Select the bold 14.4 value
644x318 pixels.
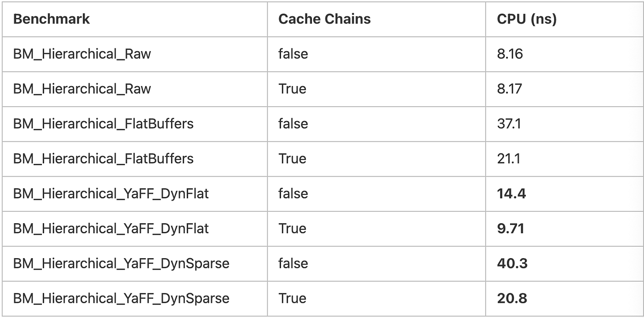tap(511, 194)
